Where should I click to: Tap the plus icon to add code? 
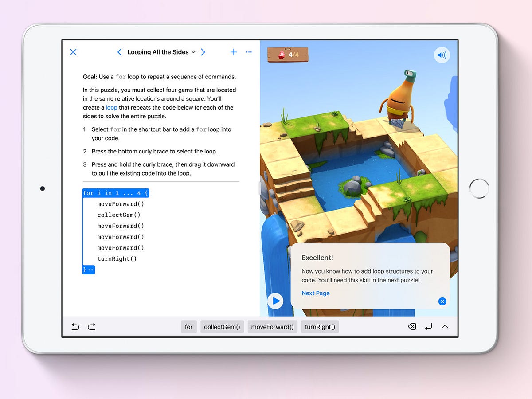(234, 52)
